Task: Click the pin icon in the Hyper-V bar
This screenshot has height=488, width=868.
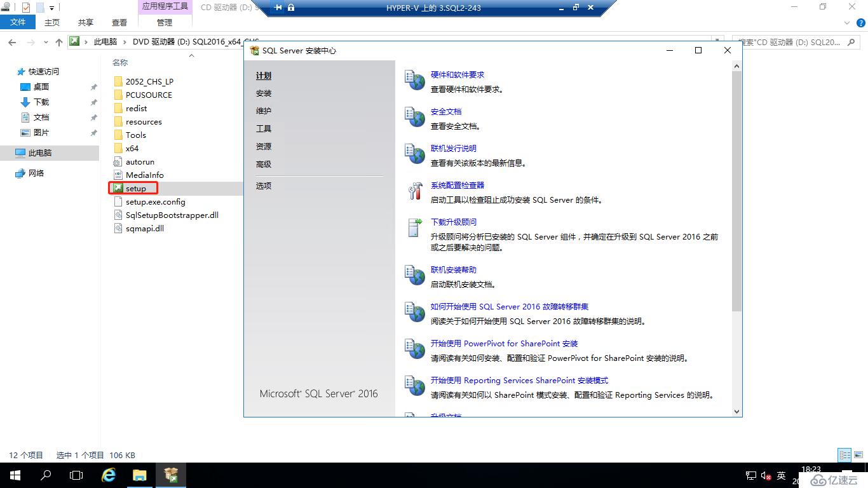Action: pos(278,8)
